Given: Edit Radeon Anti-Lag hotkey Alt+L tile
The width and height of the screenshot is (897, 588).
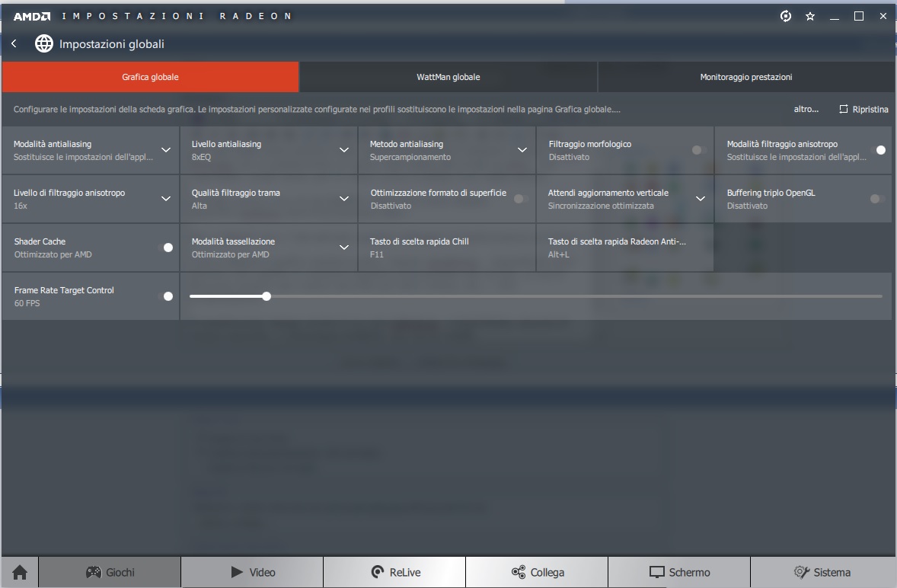Looking at the screenshot, I should tap(624, 247).
